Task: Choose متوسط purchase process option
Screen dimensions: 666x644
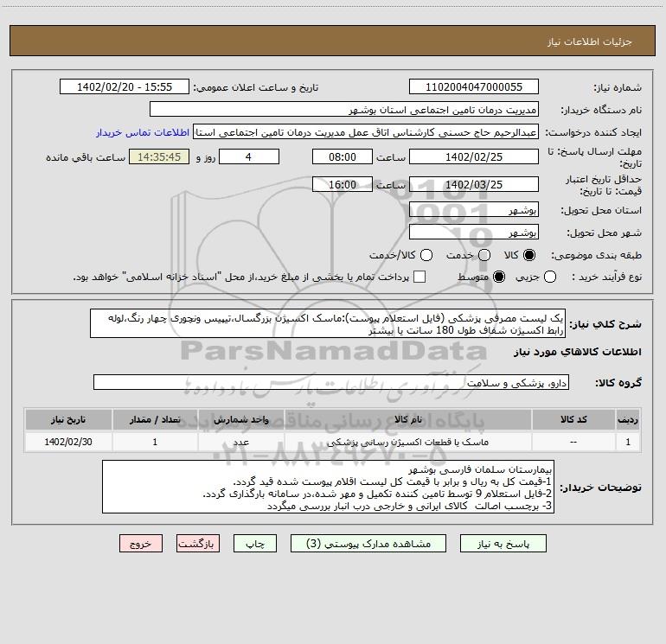Action: point(499,277)
